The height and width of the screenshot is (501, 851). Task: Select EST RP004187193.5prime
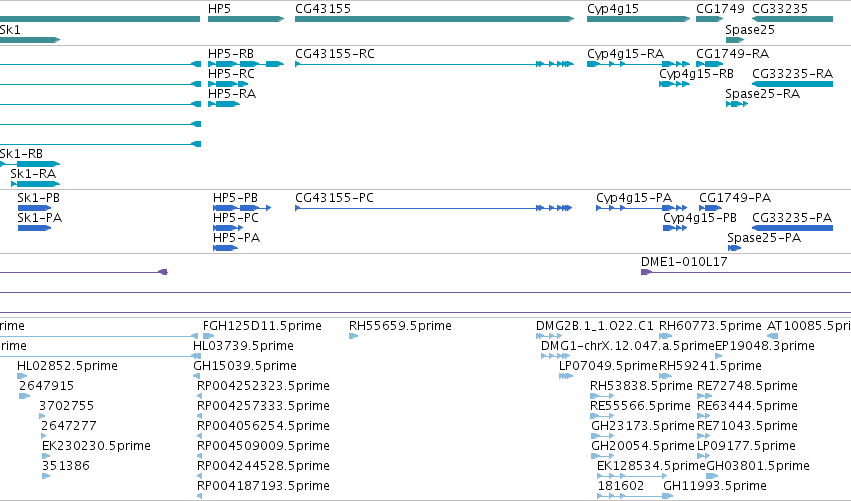(x=200, y=496)
